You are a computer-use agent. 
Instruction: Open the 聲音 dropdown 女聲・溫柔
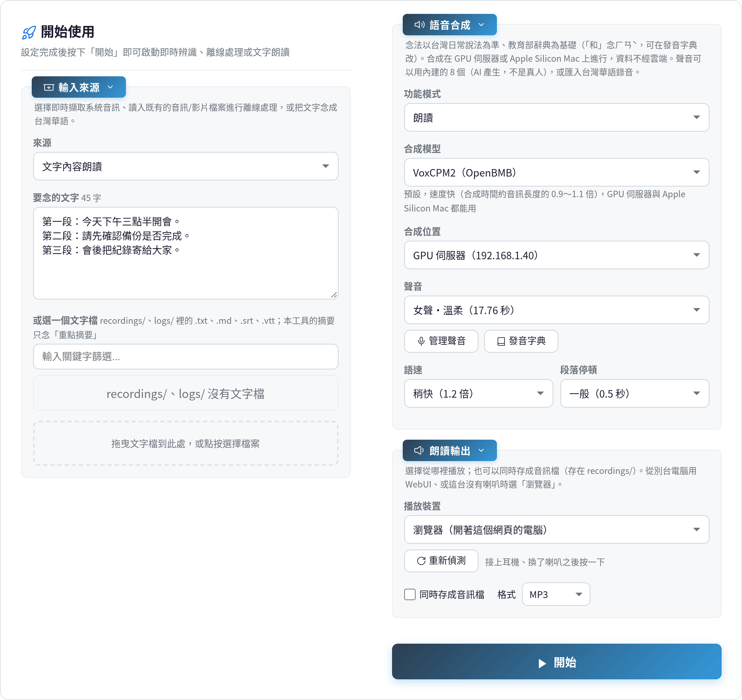(556, 310)
